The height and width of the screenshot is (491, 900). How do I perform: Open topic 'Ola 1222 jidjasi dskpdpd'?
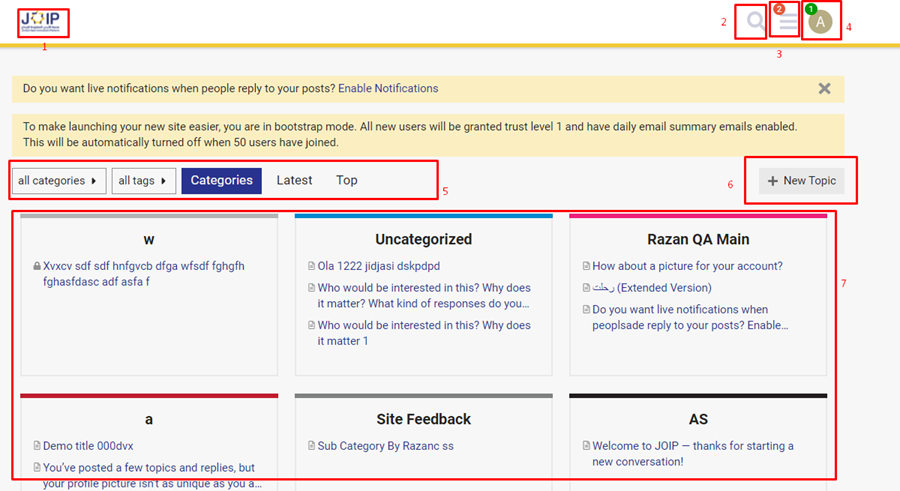pos(378,266)
